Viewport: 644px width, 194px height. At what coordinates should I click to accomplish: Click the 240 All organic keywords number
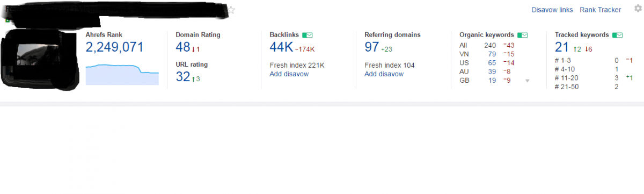pyautogui.click(x=490, y=46)
